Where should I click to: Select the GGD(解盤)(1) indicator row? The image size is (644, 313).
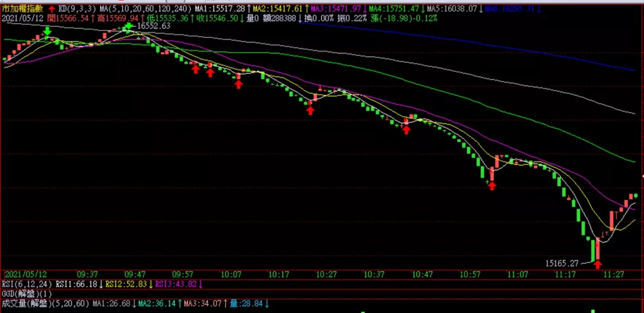[27, 294]
